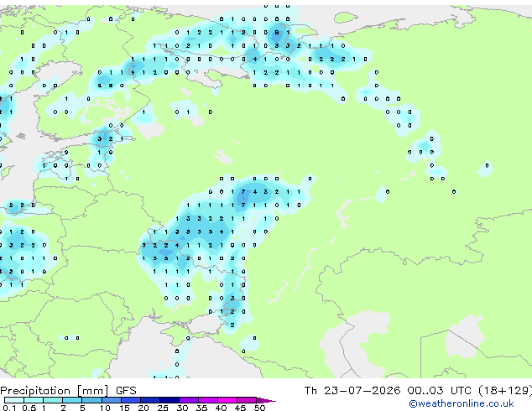Click the 'Precipitation [mm] GFS' title
Viewport: 532px width, 411px height.
point(68,391)
